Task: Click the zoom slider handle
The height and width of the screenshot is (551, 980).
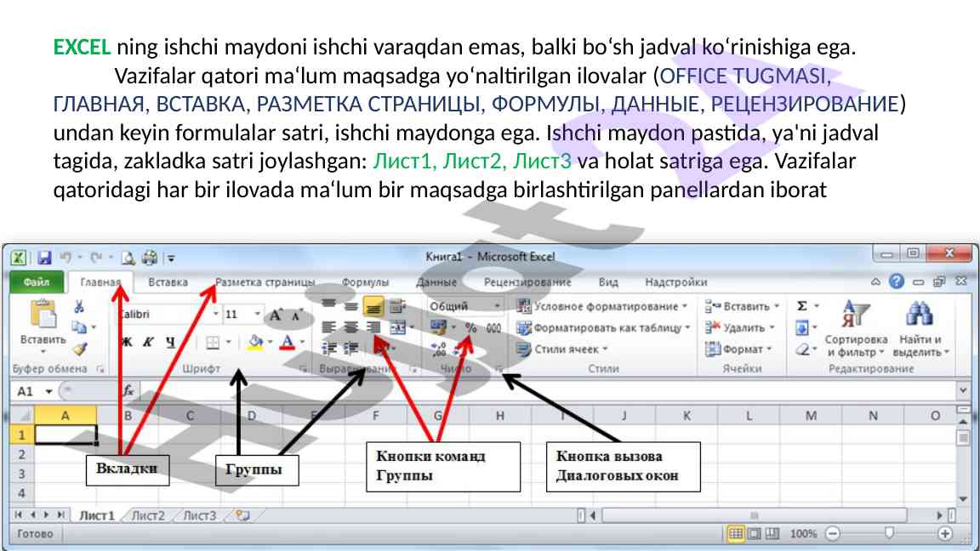Action: (x=889, y=533)
